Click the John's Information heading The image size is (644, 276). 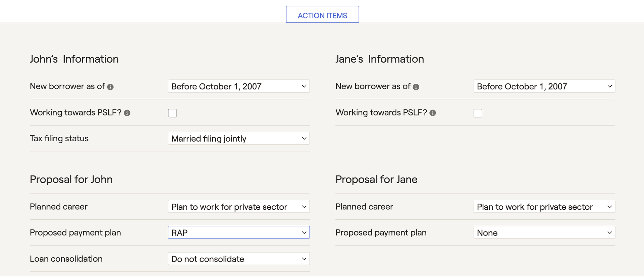pos(74,59)
